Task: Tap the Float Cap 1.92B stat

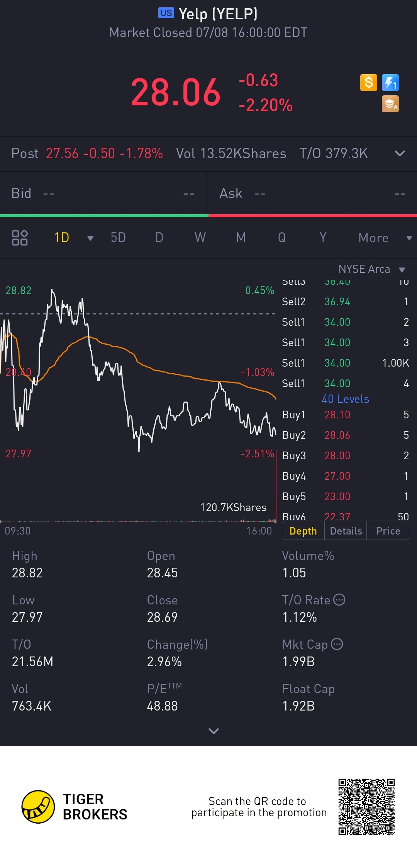Action: coord(309,697)
